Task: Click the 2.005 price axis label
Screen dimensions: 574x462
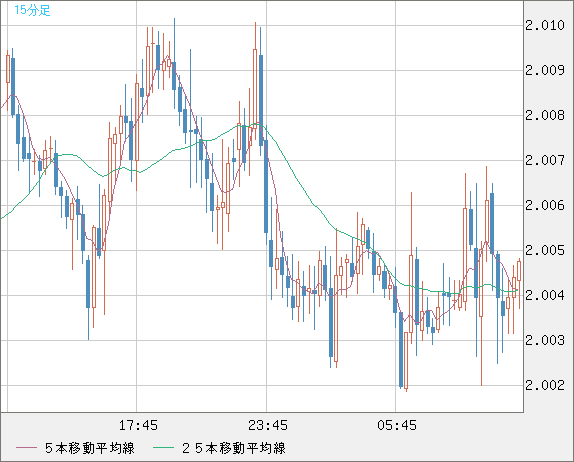Action: pyautogui.click(x=545, y=251)
